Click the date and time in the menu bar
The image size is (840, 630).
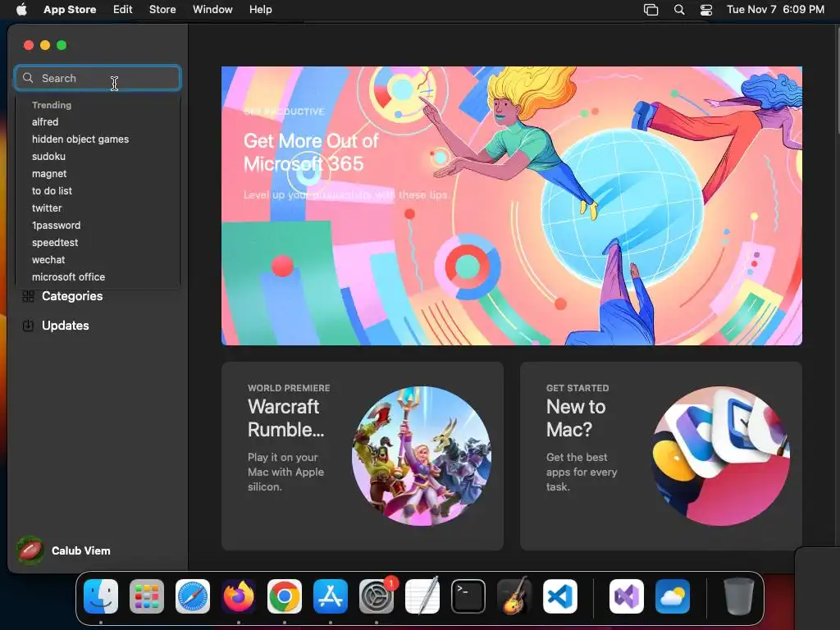coord(775,10)
